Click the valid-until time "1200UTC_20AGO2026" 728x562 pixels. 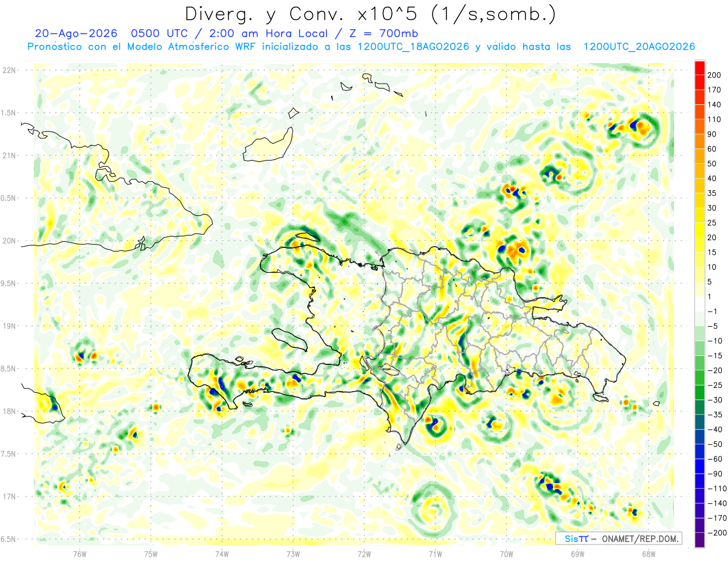click(639, 47)
